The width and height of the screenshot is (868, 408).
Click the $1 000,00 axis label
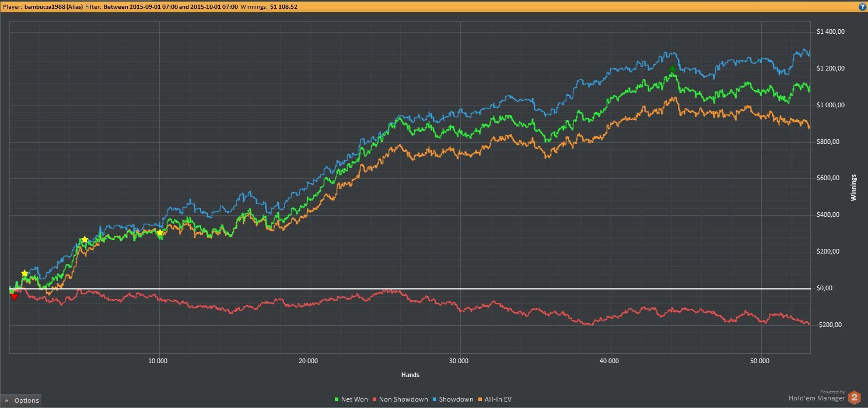tap(829, 105)
